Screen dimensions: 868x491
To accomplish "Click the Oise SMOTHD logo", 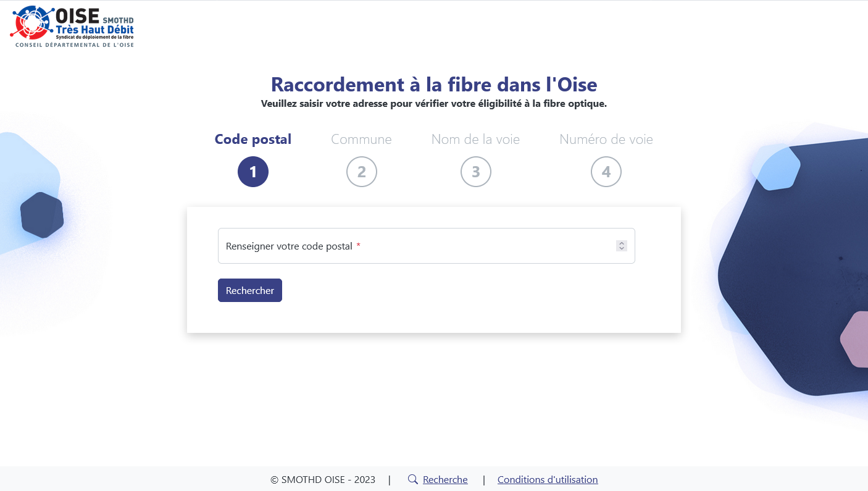I will [72, 26].
